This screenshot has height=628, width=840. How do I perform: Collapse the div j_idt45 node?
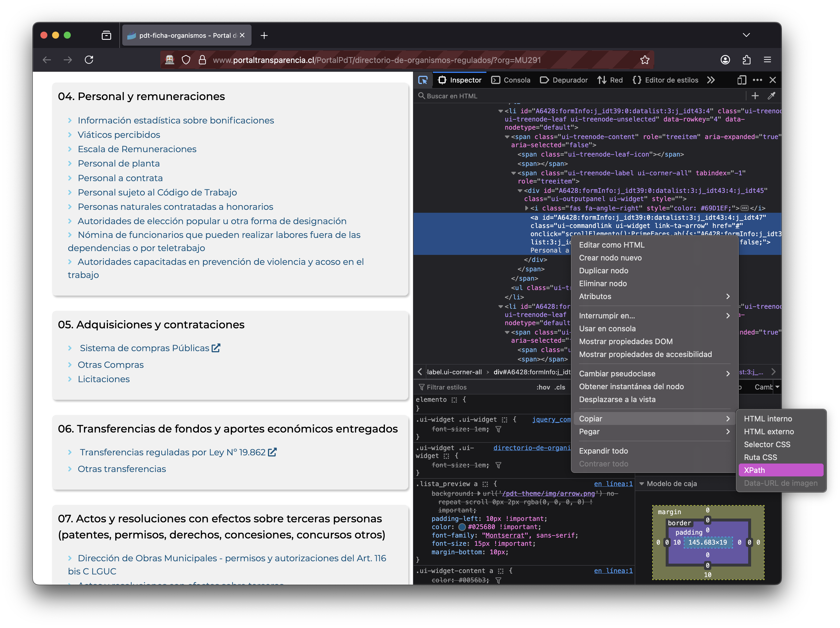520,191
